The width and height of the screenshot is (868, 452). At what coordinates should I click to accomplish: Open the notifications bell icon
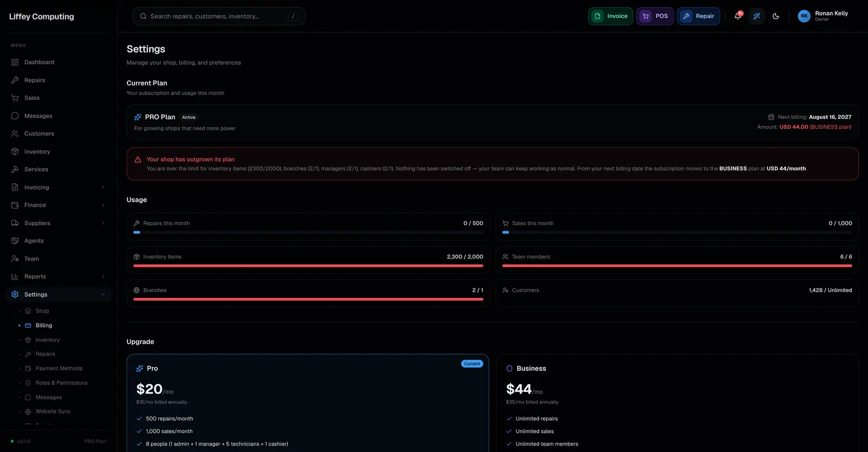pyautogui.click(x=738, y=16)
